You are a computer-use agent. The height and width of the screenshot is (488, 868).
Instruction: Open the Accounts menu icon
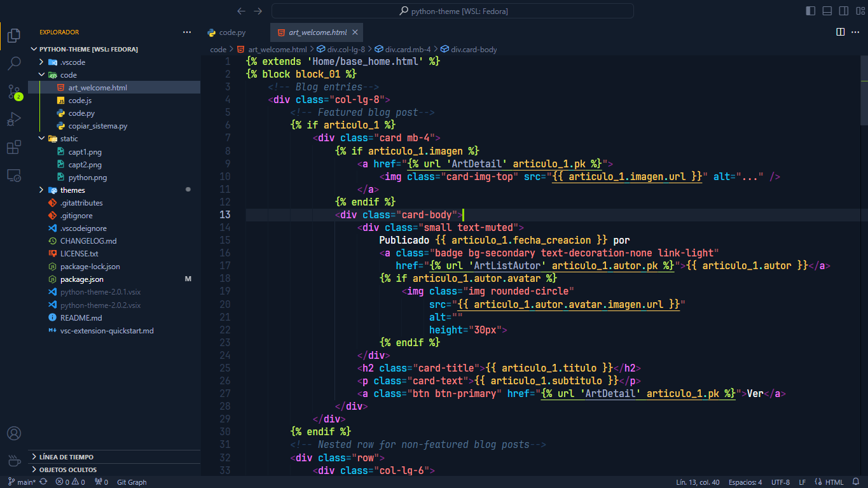(14, 433)
